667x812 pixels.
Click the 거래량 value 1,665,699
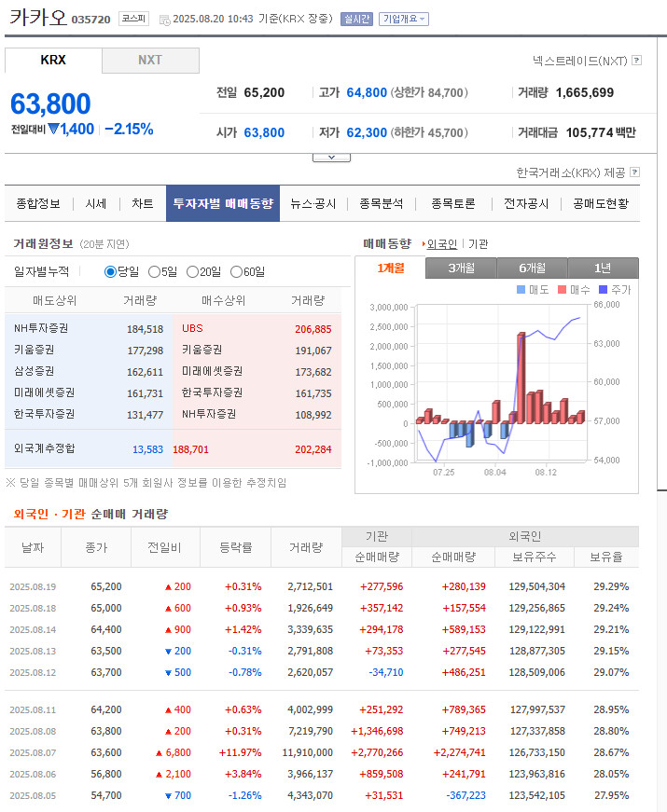[x=585, y=92]
